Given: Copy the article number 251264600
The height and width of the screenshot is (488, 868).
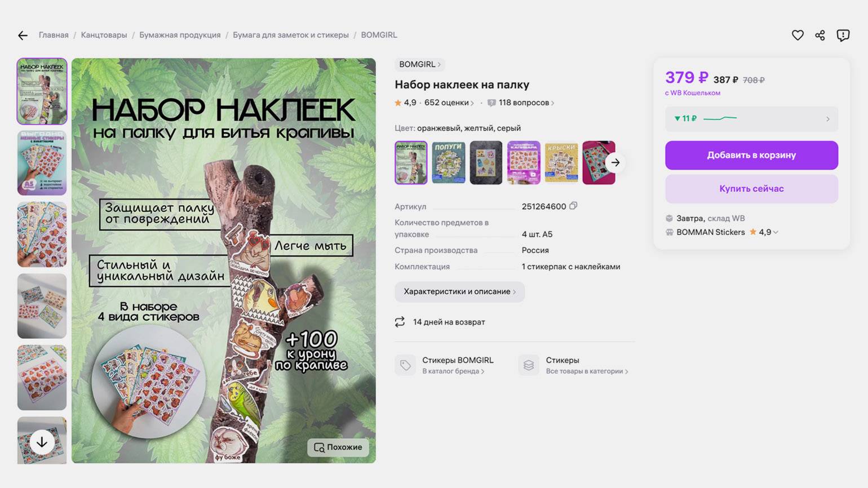Looking at the screenshot, I should (x=573, y=206).
